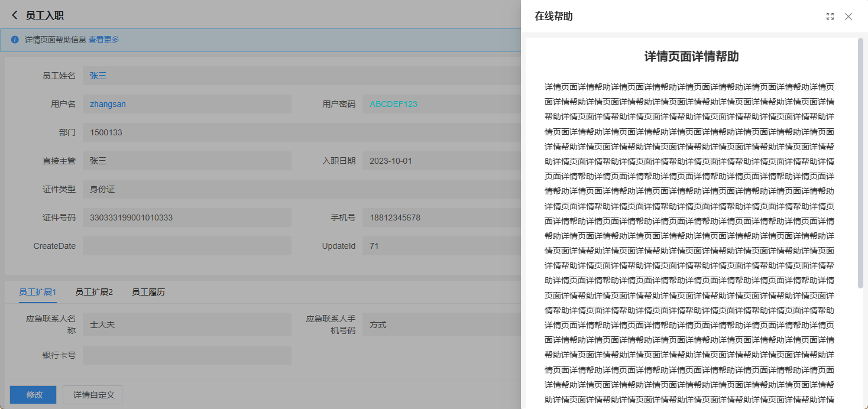This screenshot has width=868, height=409.
Task: Switch to the 员工扩展2 tab
Action: 94,292
